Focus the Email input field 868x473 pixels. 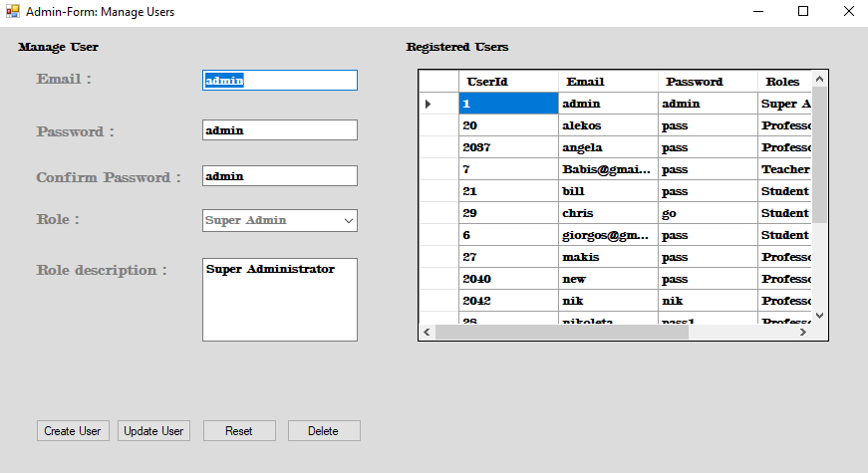coord(280,81)
